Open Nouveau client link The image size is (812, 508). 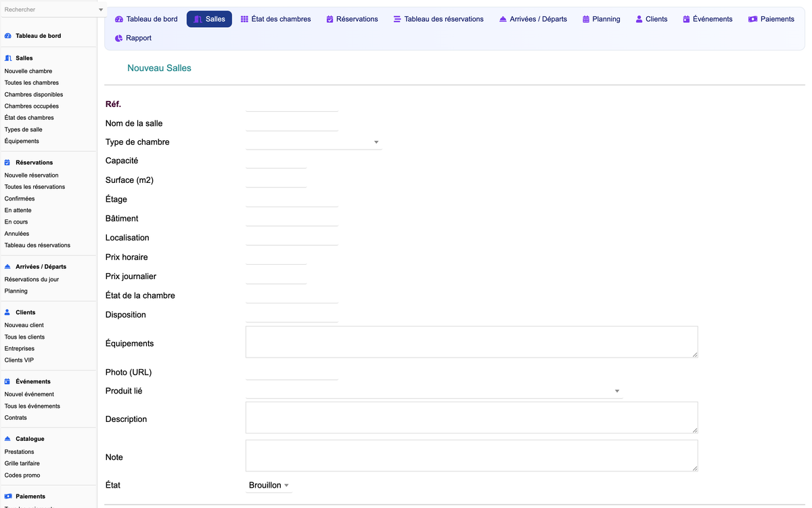[24, 325]
